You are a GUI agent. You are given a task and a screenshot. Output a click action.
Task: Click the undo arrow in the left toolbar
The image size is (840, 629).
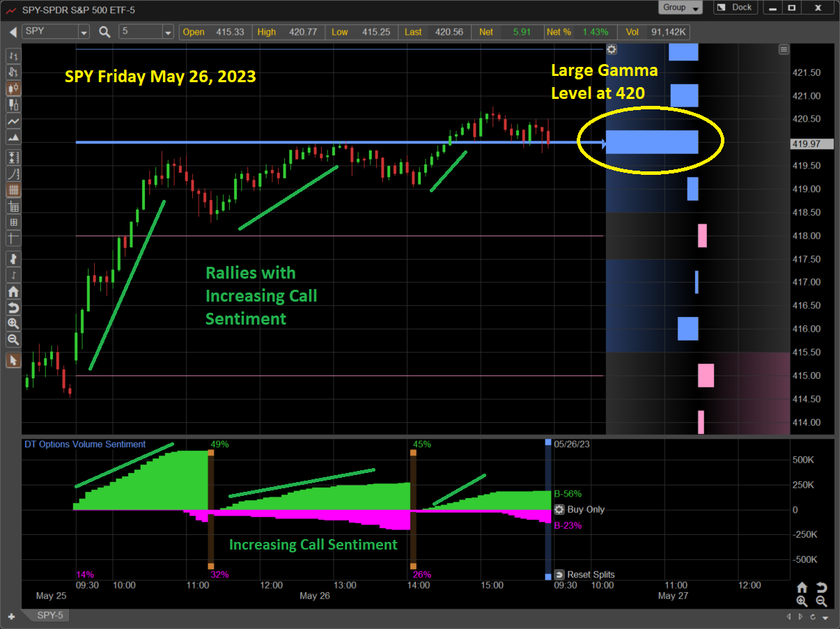coord(13,308)
